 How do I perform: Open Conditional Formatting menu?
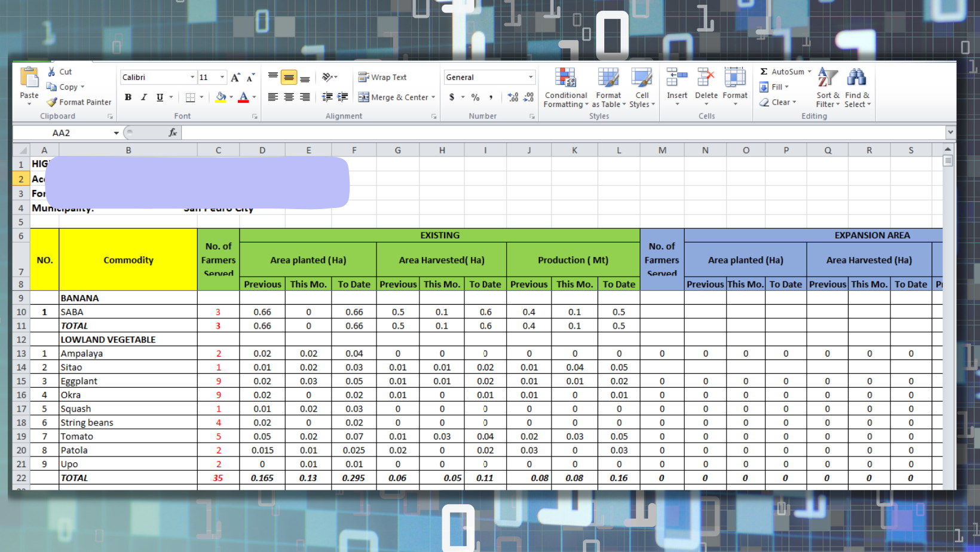click(x=566, y=88)
